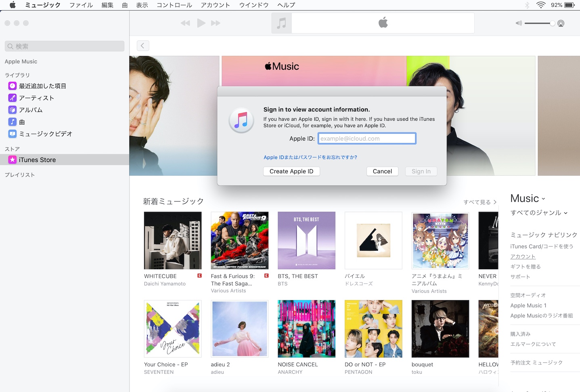Click the magnifier icon in search field
Image resolution: width=580 pixels, height=392 pixels.
10,46
